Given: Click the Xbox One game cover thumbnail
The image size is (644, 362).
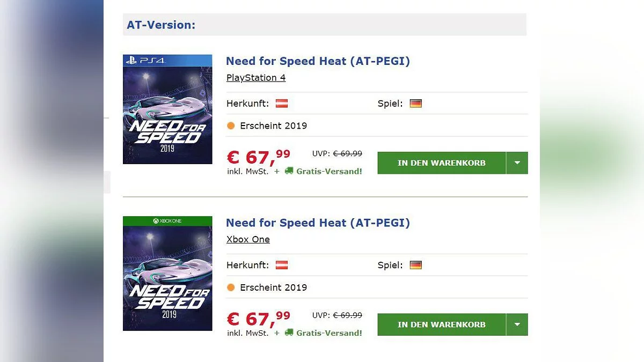Looking at the screenshot, I should point(167,274).
